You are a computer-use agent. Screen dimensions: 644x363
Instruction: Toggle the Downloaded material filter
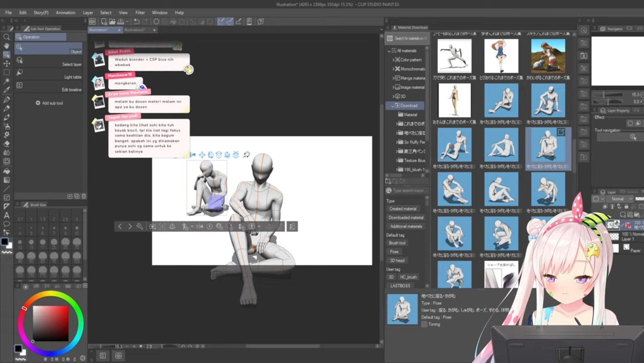(x=406, y=217)
